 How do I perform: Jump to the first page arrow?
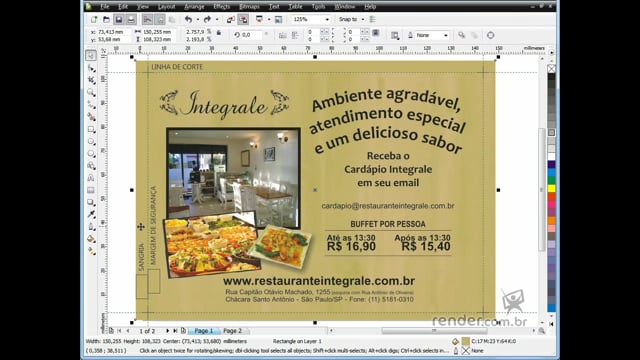(x=120, y=331)
